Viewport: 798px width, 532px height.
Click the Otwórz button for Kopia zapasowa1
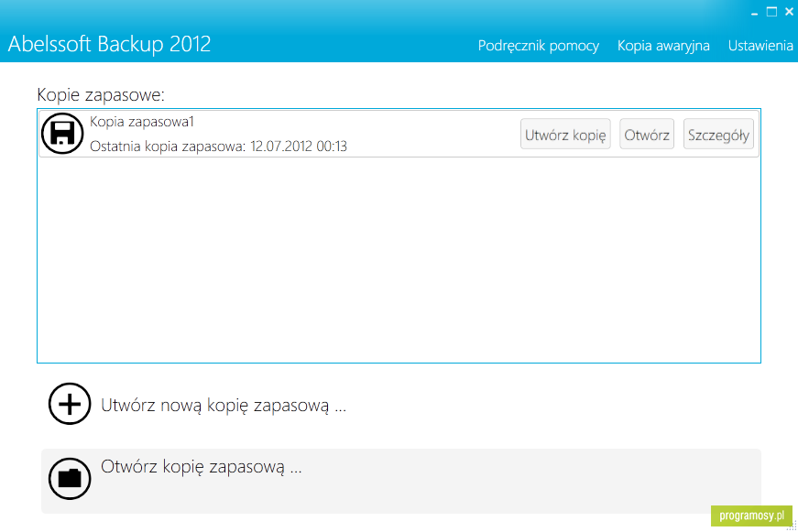[x=647, y=135]
